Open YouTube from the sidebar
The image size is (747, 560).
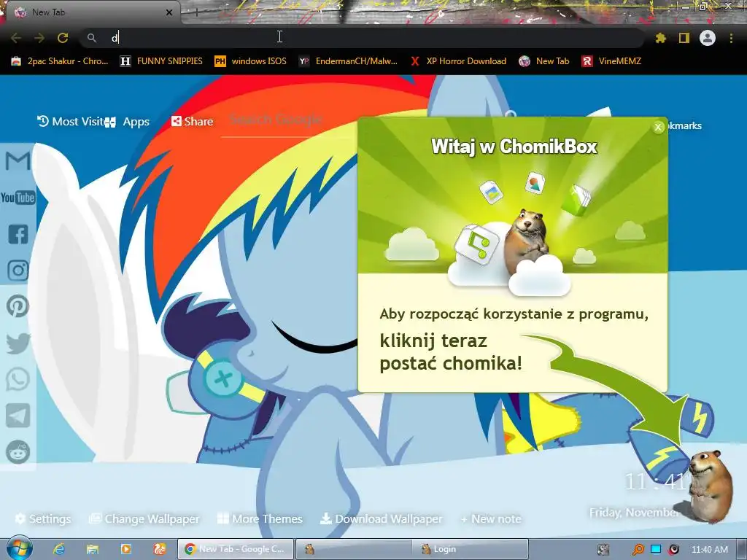18,198
